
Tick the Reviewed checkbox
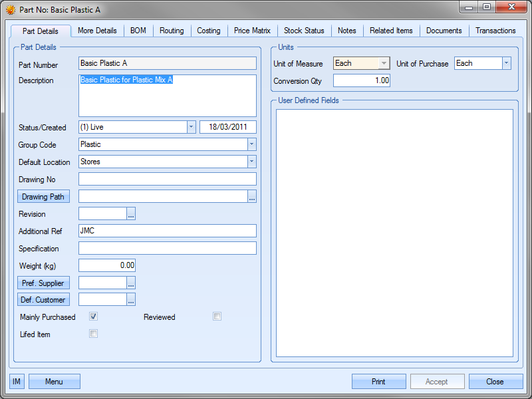pos(217,317)
